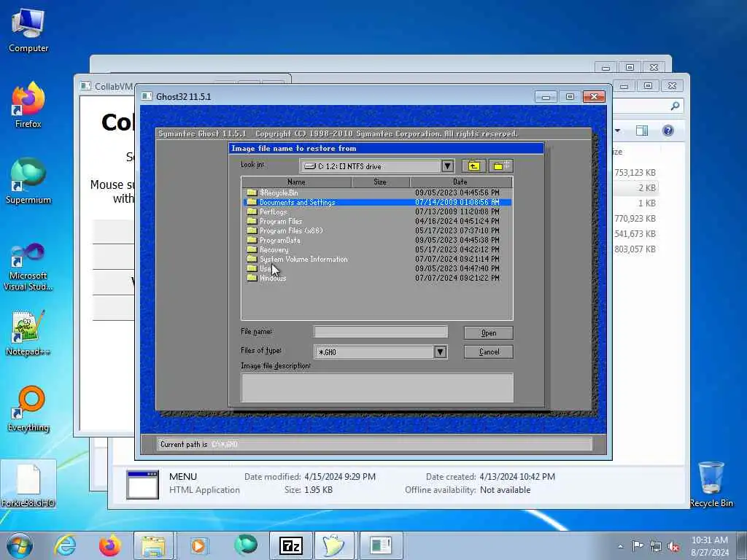Click the Cancel button
Screen dimensions: 747x560
click(x=488, y=352)
